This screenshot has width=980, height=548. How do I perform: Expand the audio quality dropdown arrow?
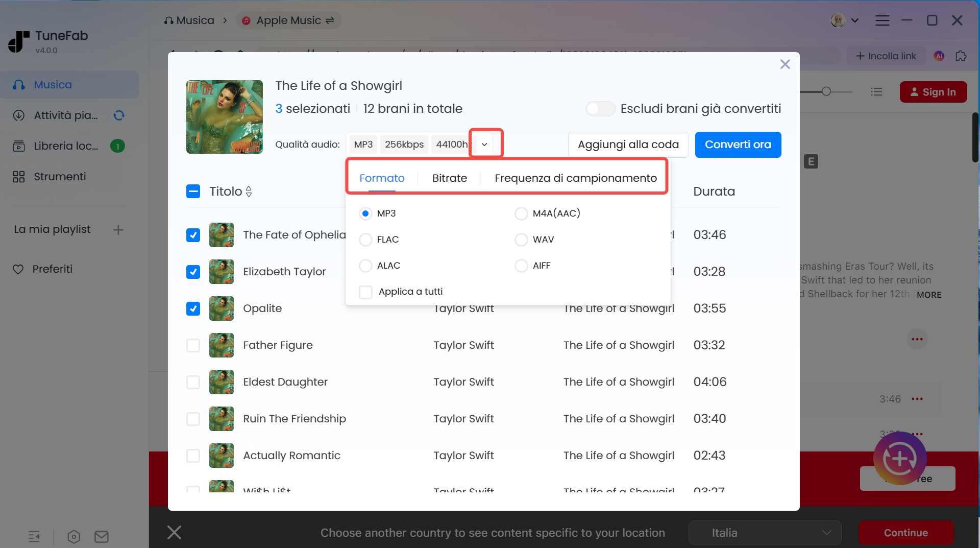(x=484, y=144)
